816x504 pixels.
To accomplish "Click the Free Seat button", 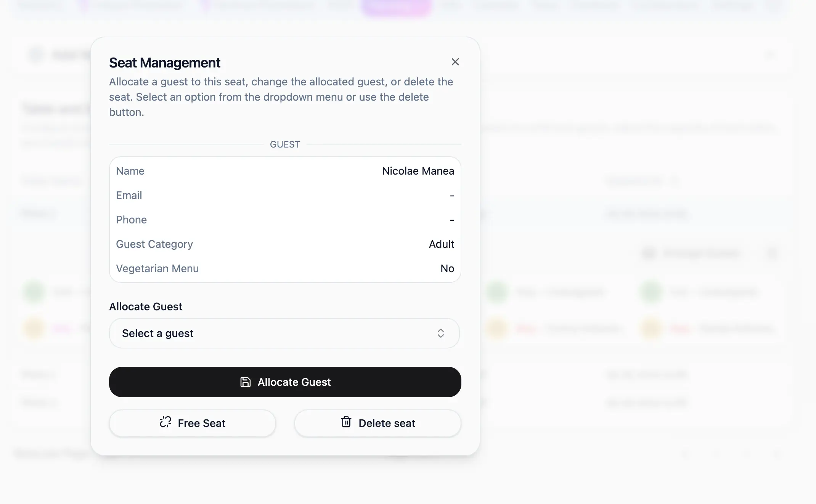I will (192, 423).
